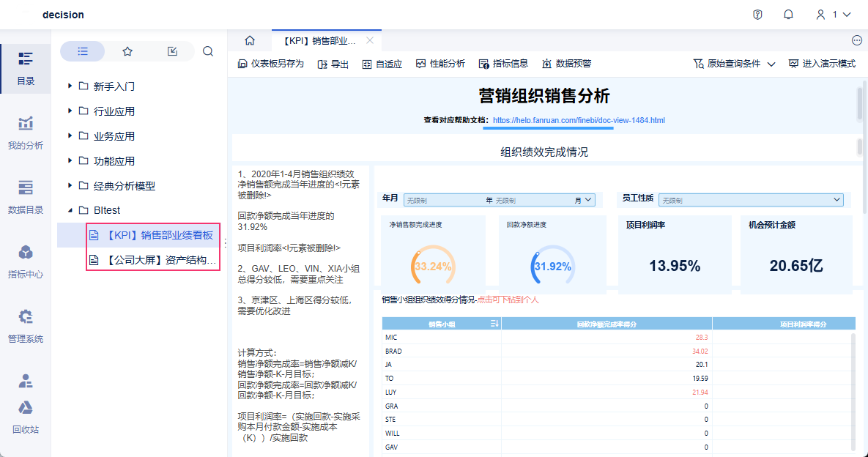Viewport: 868px width, 457px height.
Task: Open notifications bell icon
Action: [x=788, y=15]
